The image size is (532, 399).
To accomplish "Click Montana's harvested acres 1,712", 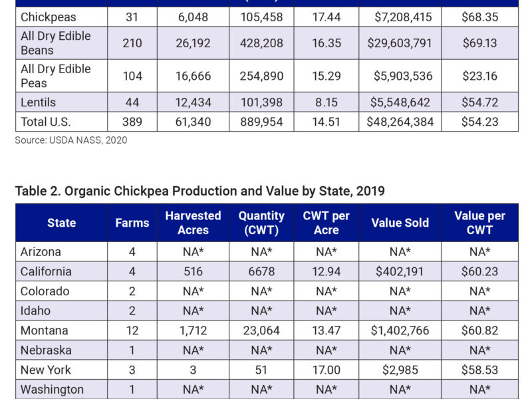I will 193,331.
